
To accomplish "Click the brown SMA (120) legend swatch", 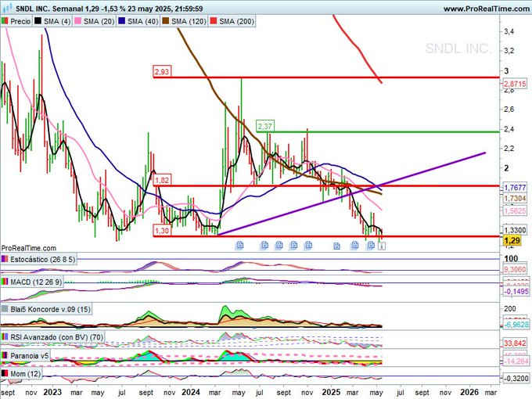I will coord(166,21).
